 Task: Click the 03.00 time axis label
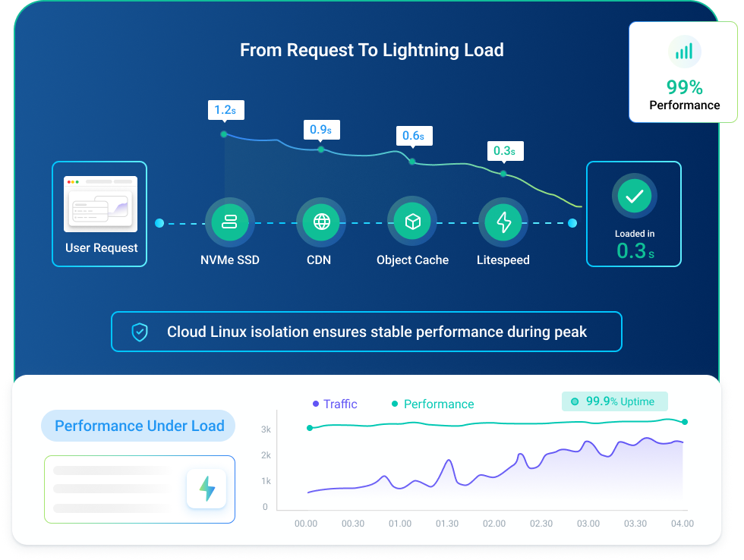coord(588,524)
